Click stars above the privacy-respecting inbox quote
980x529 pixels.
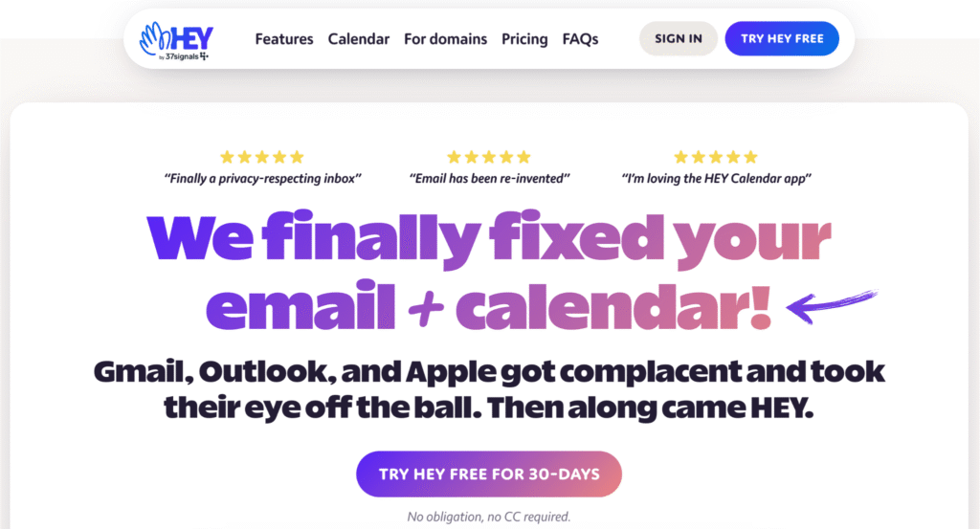tap(262, 157)
